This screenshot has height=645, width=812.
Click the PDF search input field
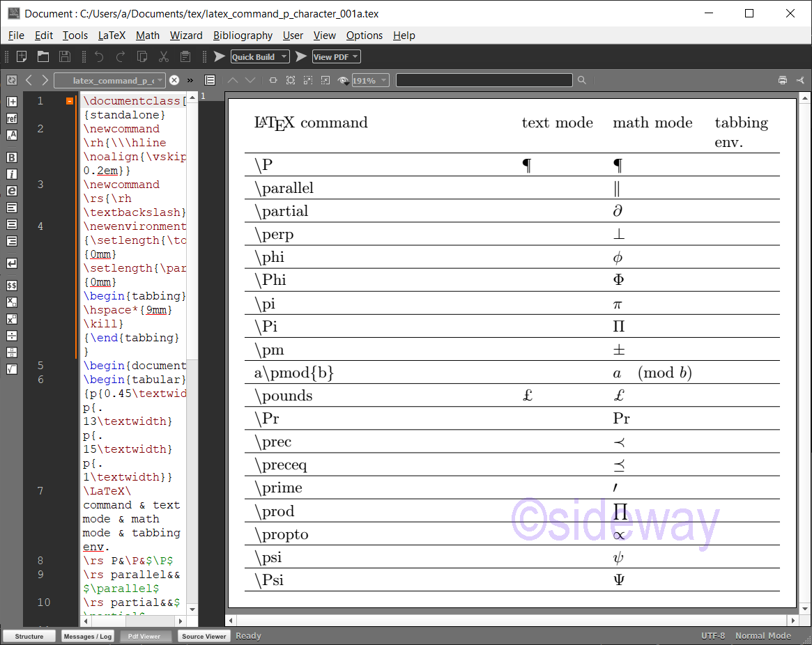click(484, 80)
